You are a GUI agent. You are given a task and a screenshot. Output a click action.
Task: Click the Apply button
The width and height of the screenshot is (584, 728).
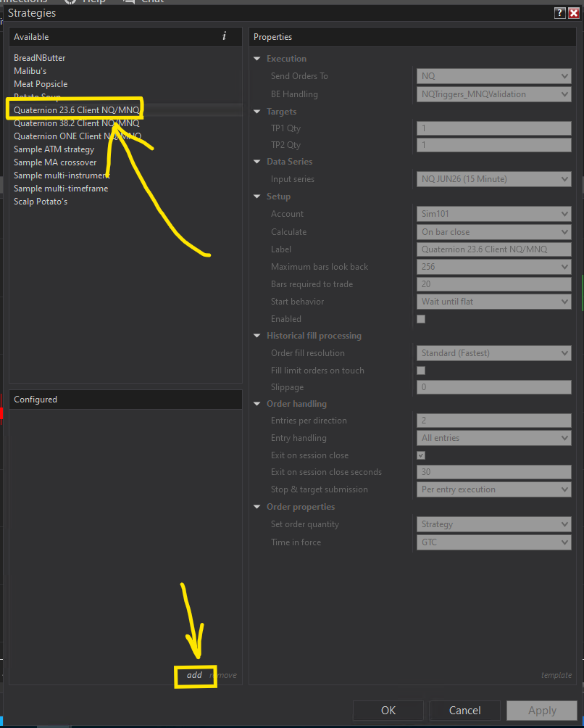541,710
